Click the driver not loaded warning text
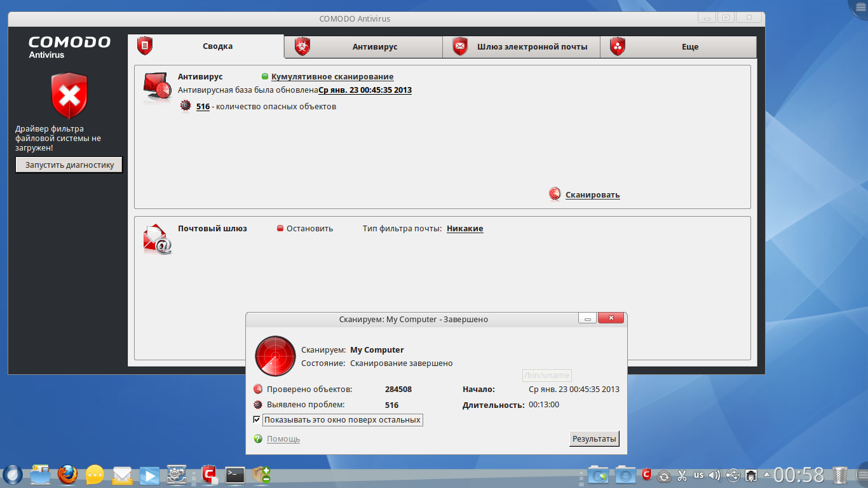 pyautogui.click(x=58, y=139)
